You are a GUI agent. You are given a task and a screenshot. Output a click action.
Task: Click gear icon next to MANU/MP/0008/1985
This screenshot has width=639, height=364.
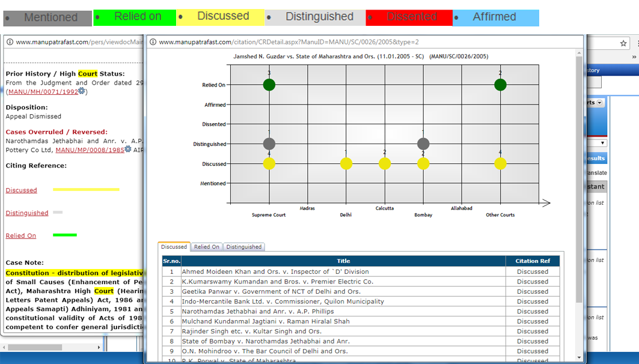coord(127,150)
